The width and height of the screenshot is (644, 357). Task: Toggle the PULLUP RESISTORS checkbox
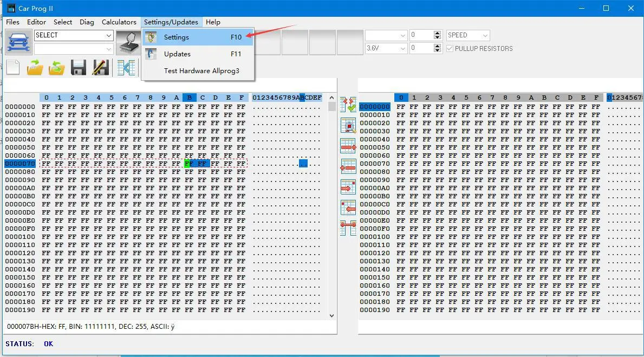(450, 48)
